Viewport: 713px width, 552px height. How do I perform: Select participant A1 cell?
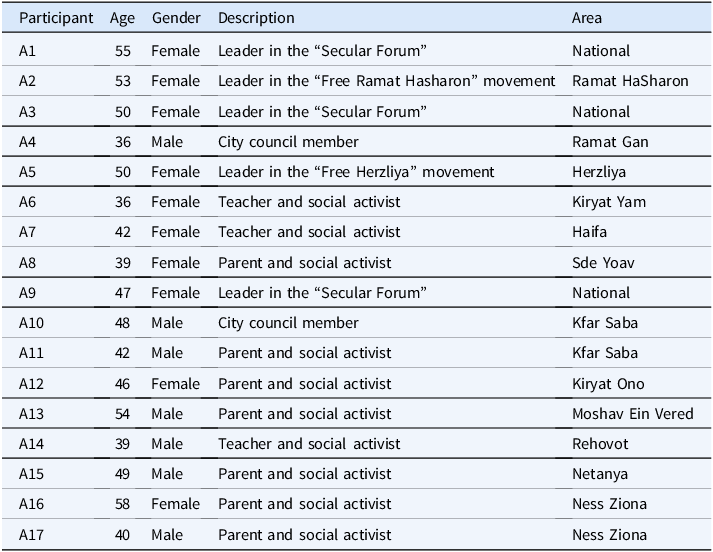pyautogui.click(x=27, y=51)
